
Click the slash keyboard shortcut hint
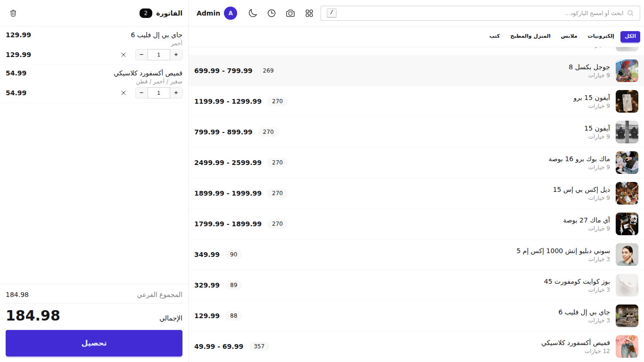(x=331, y=13)
